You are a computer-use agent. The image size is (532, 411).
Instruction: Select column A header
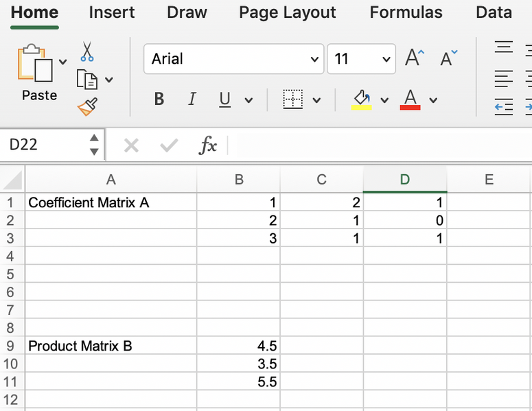pyautogui.click(x=111, y=180)
